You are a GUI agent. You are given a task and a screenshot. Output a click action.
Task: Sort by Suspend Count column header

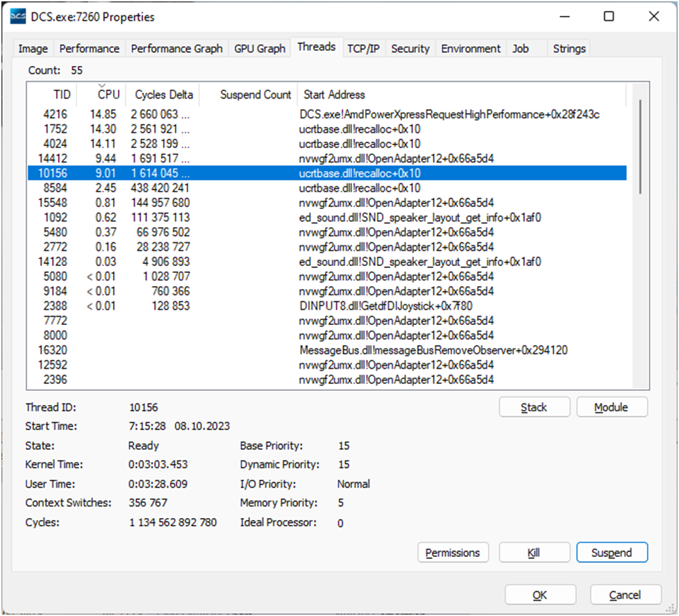click(x=248, y=94)
